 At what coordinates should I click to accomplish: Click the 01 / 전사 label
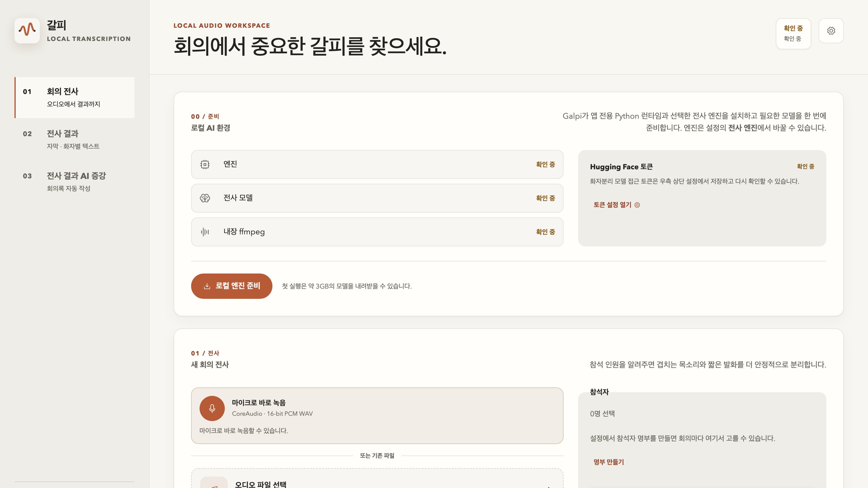click(x=205, y=353)
